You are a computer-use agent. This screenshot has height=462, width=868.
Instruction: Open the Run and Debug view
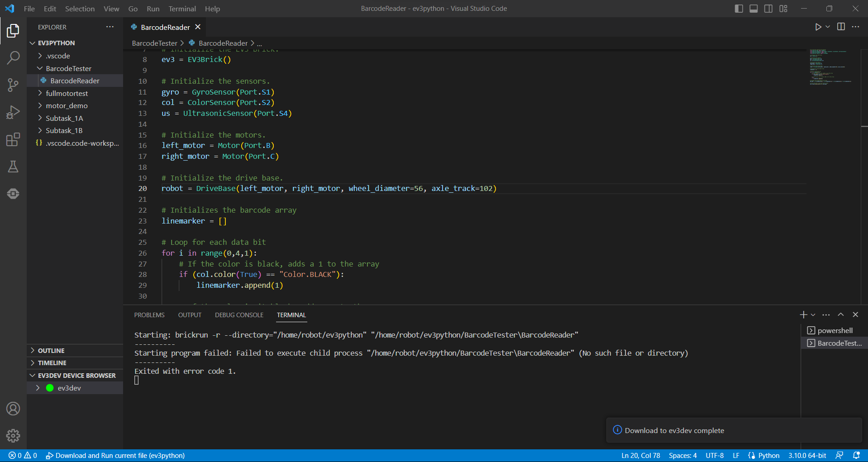(x=13, y=112)
